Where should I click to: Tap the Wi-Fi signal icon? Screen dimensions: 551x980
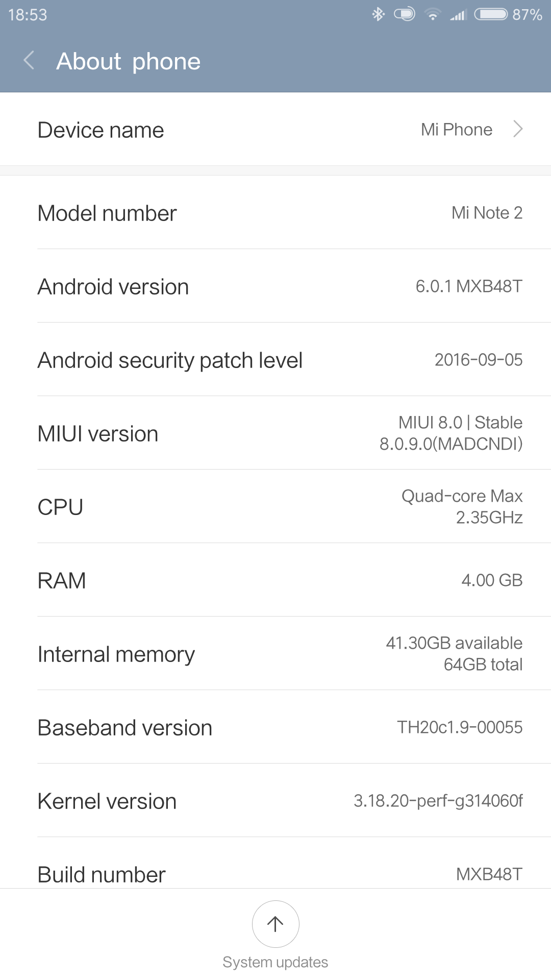pos(433,14)
